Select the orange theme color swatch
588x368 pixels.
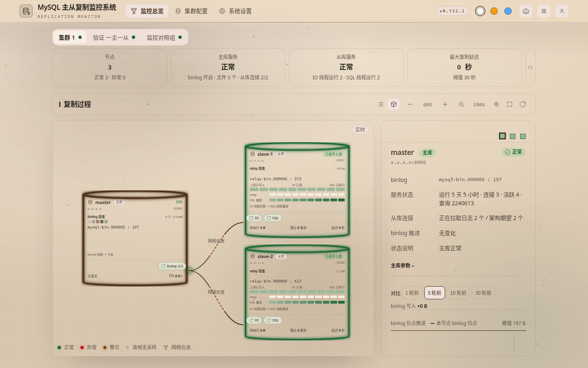494,11
